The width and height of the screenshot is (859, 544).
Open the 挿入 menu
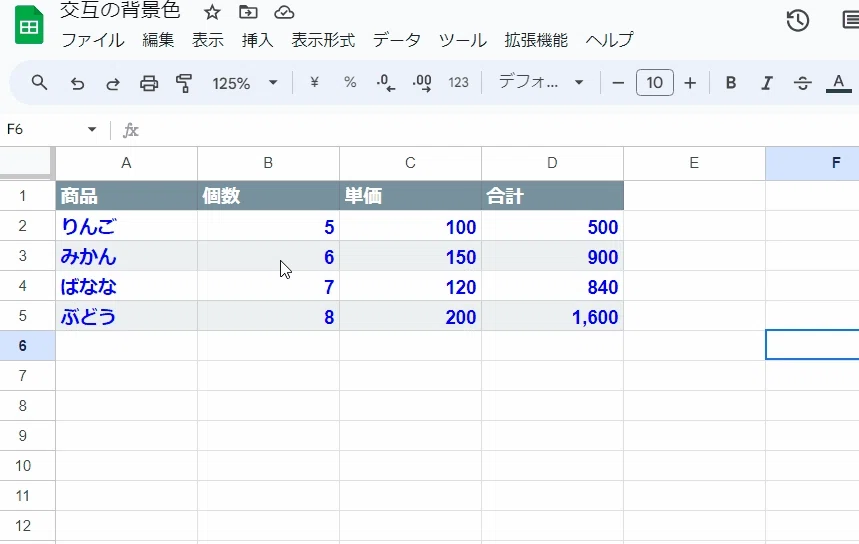257,40
